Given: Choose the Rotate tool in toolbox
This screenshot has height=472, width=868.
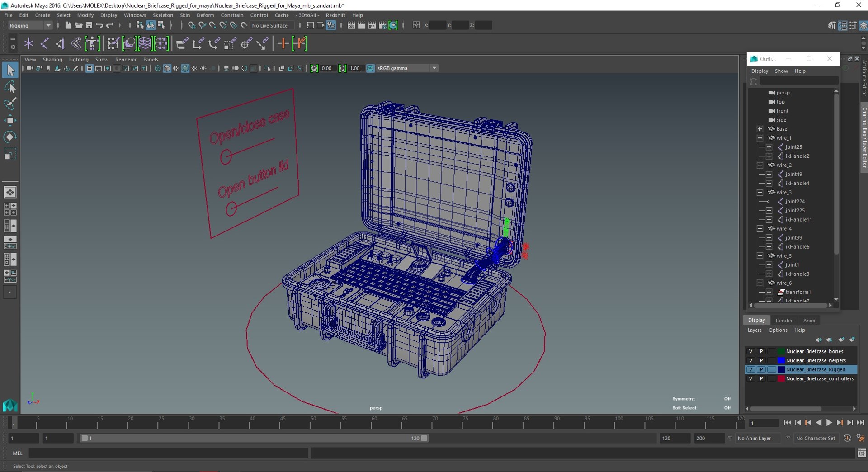Looking at the screenshot, I should tap(10, 137).
